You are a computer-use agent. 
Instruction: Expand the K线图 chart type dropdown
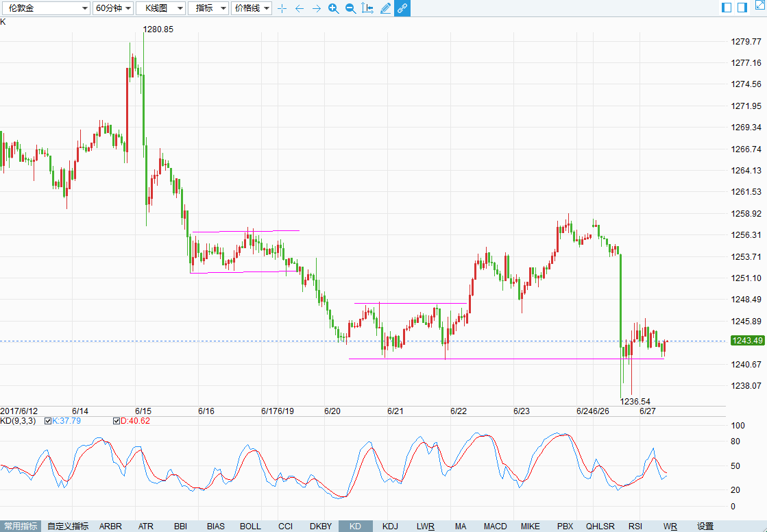click(160, 8)
